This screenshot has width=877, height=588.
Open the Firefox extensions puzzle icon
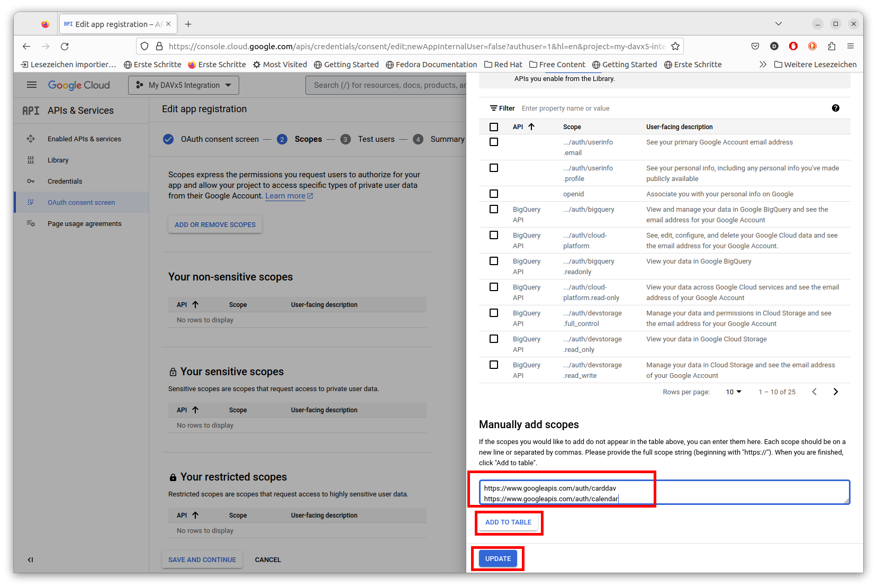click(x=831, y=46)
